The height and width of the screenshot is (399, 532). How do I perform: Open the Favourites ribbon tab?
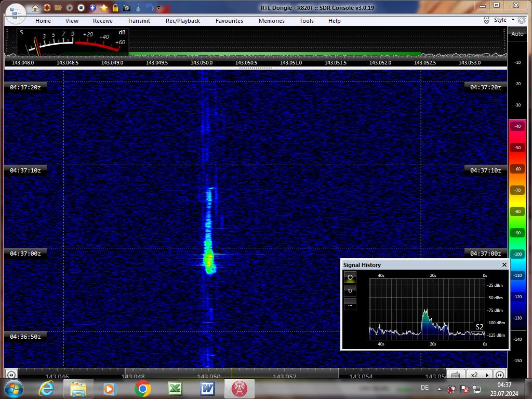pos(229,21)
